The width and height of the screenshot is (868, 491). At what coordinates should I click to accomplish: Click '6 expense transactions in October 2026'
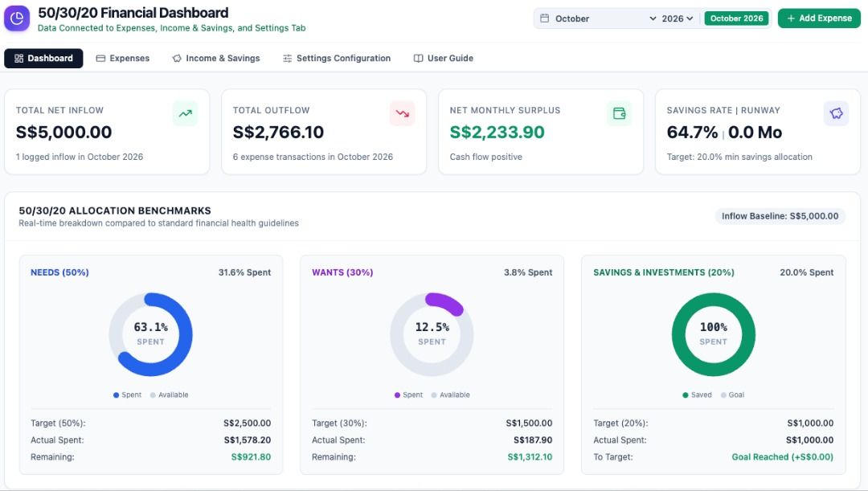[313, 157]
